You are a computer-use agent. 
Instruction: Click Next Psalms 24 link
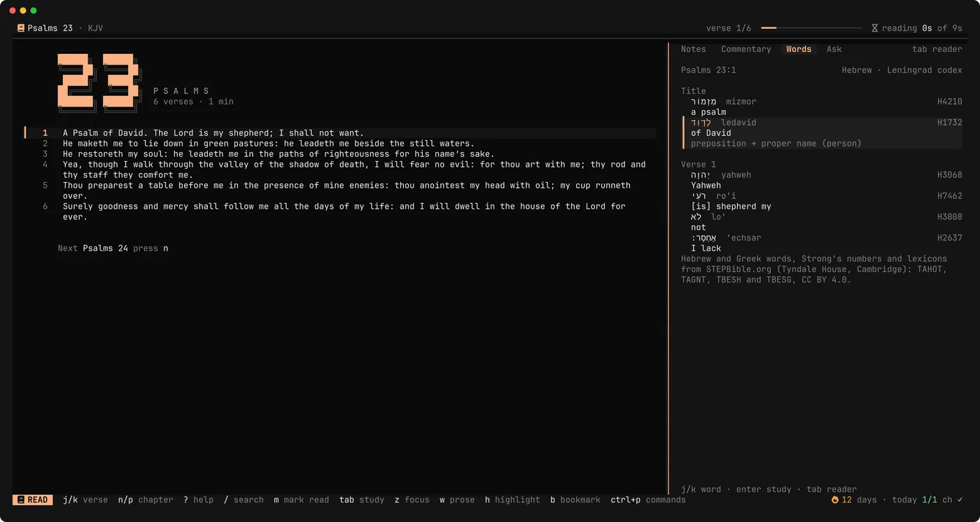[113, 248]
